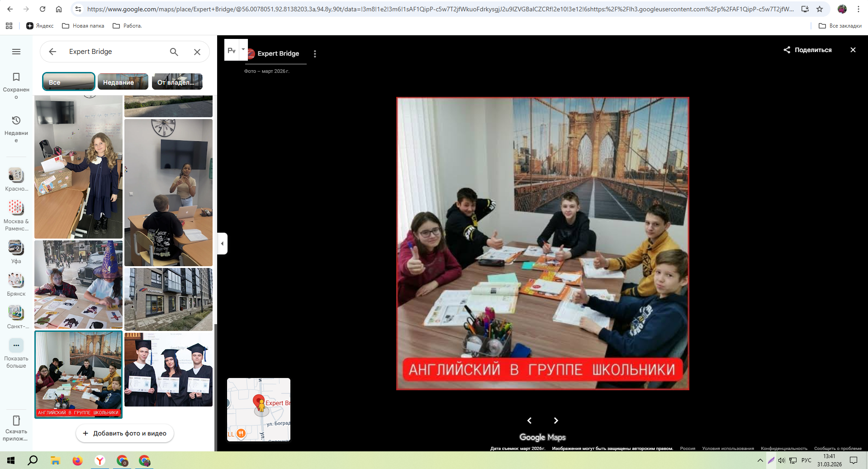This screenshot has width=868, height=469.
Task: Open Firefox from the taskbar
Action: 77,460
